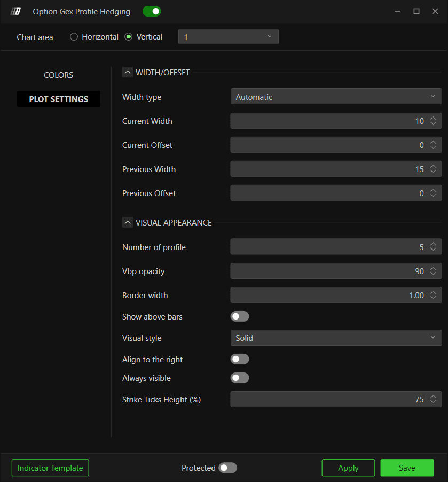Increase Vbp opacity with up arrow
This screenshot has height=482, width=448.
[x=433, y=268]
